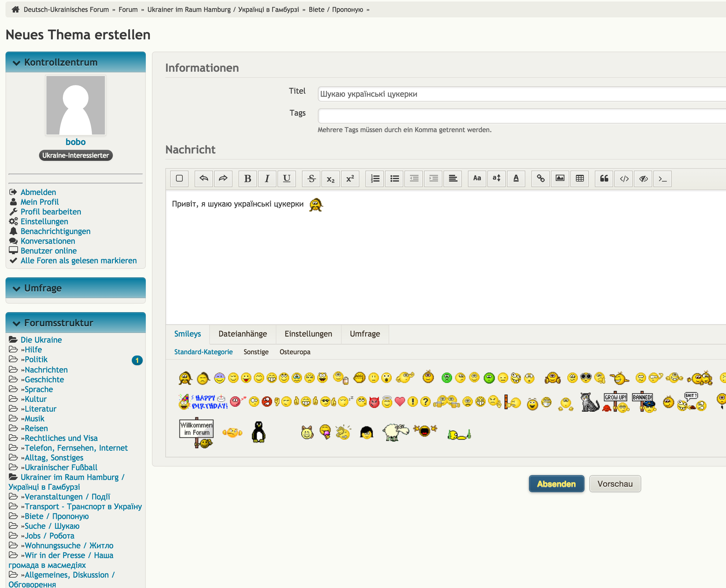The width and height of the screenshot is (726, 588).
Task: Insert code block via </> icon
Action: click(x=624, y=179)
